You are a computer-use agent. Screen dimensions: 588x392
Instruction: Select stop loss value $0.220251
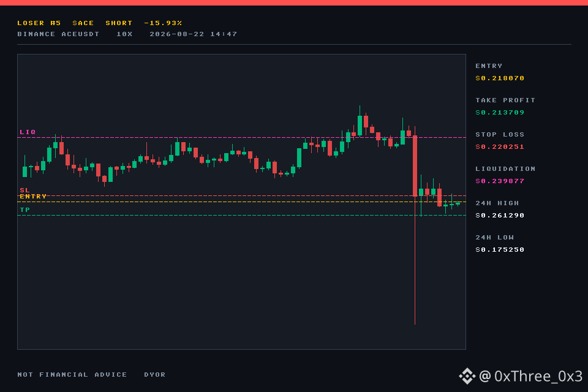pos(500,146)
